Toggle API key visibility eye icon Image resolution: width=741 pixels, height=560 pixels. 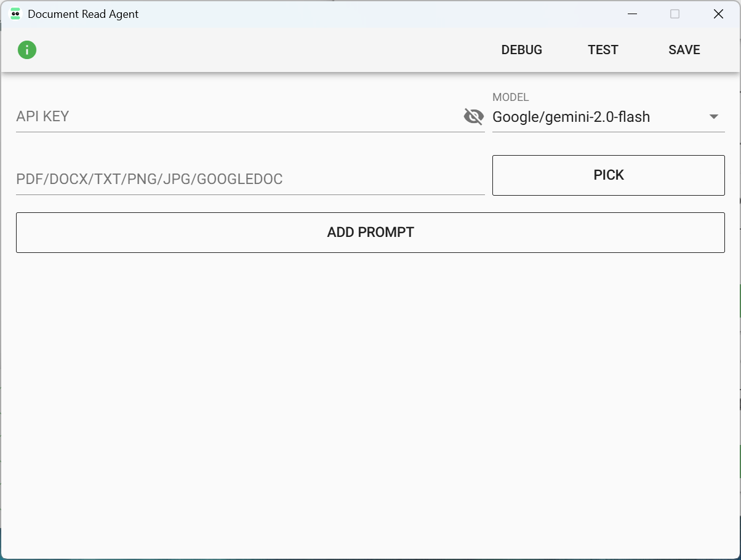pyautogui.click(x=473, y=116)
